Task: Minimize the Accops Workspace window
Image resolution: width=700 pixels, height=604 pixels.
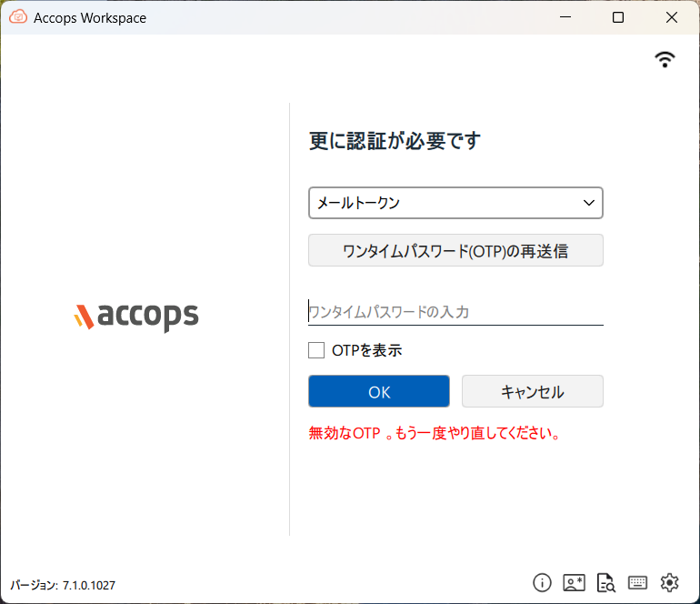Action: pos(565,17)
